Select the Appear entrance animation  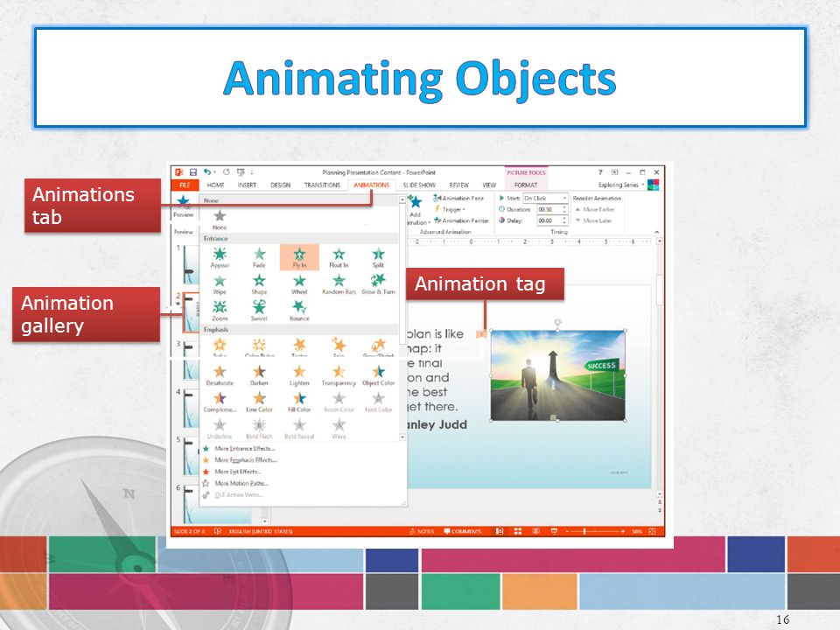[220, 257]
